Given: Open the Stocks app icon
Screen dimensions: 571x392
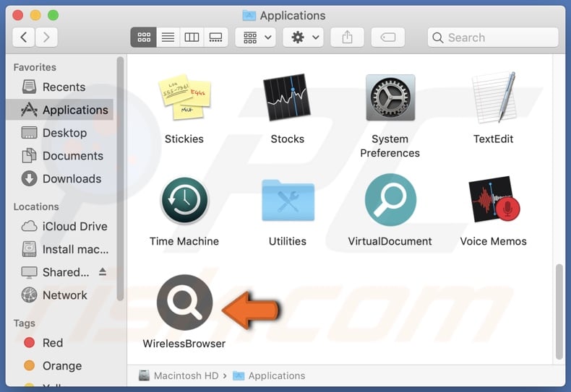Looking at the screenshot, I should point(287,97).
